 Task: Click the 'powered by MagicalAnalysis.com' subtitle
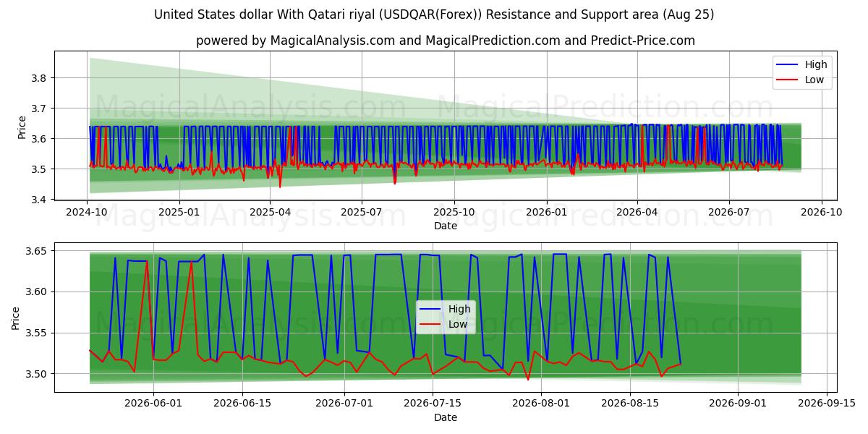click(x=446, y=41)
